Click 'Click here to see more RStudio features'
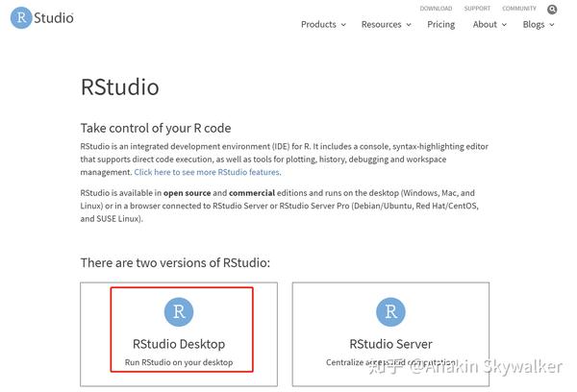 207,172
